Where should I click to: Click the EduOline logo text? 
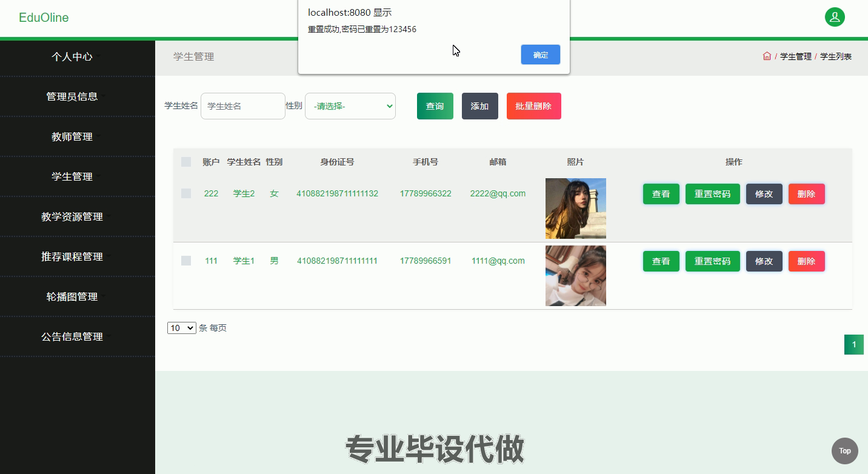pyautogui.click(x=44, y=18)
